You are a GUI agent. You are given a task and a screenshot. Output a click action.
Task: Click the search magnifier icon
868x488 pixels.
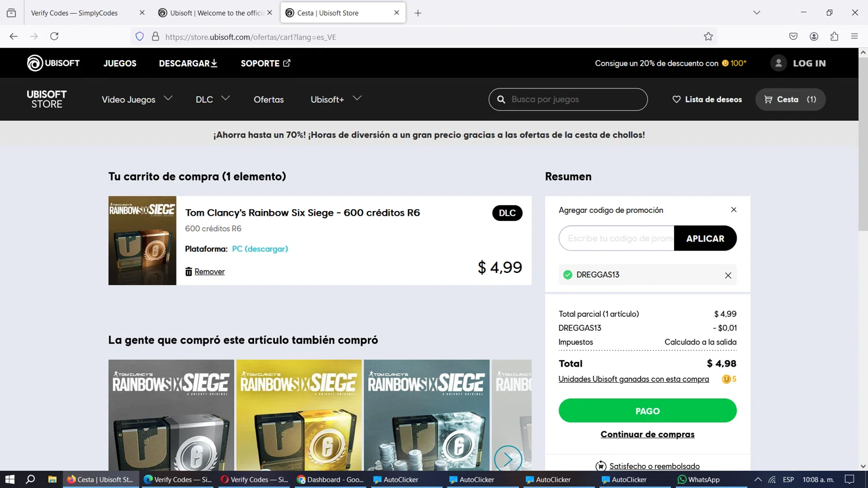pyautogui.click(x=501, y=99)
